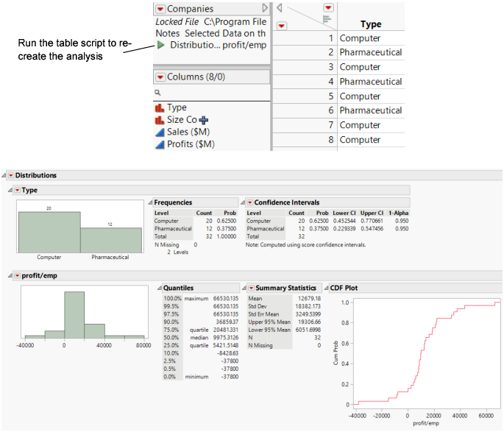Collapse the Companies panel with the arrow icon
504x432 pixels.
[x=265, y=8]
